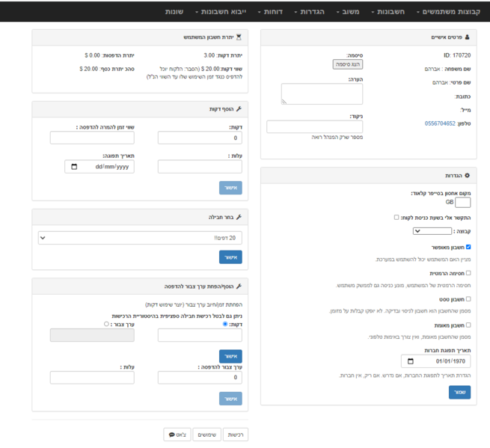The image size is (490, 448).
Task: Click the wrench icon beside בחר חבילה
Action: pos(239,217)
